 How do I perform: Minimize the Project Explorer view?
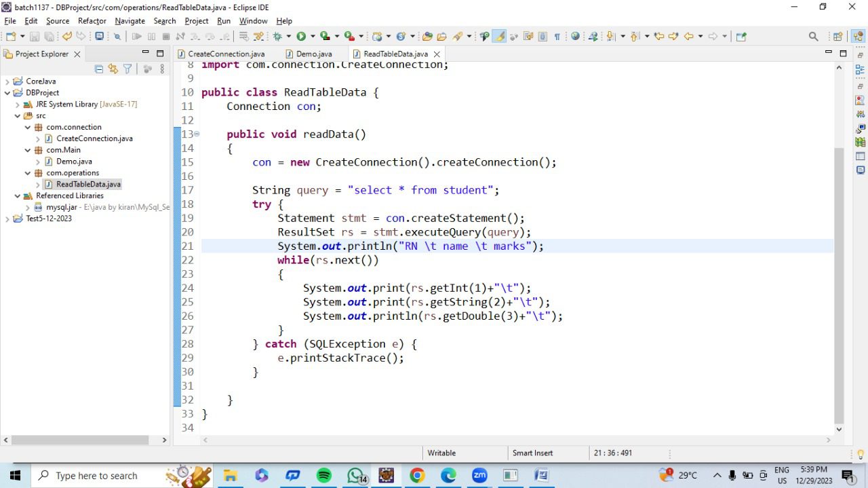point(145,53)
